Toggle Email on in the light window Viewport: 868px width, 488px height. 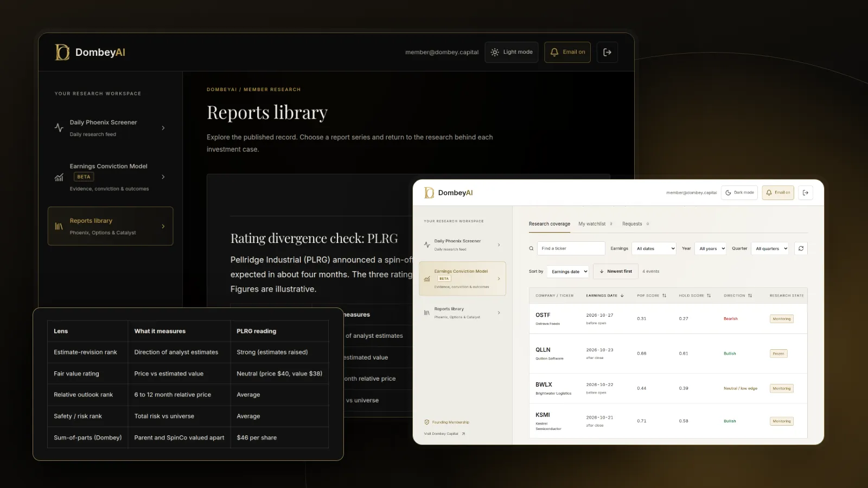pos(778,192)
